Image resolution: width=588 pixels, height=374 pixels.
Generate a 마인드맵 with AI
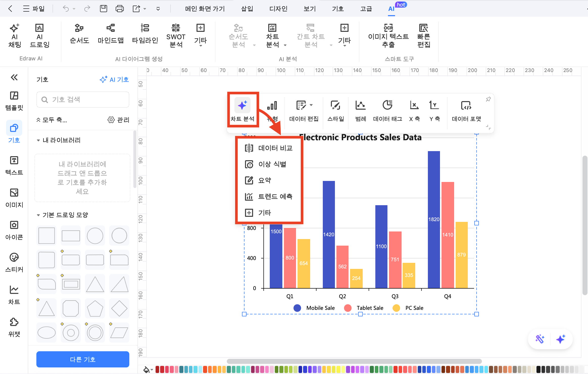[x=111, y=34]
